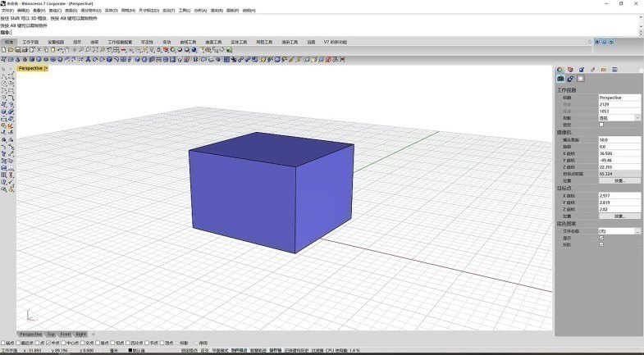This screenshot has width=644, height=355.
Task: Click the Save icon in standard toolbar
Action: pos(17,50)
